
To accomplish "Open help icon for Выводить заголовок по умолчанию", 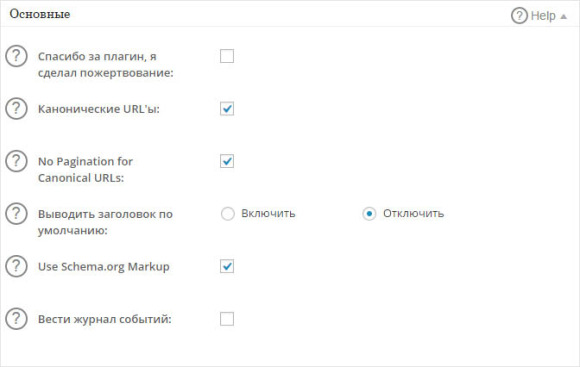I will click(x=16, y=214).
